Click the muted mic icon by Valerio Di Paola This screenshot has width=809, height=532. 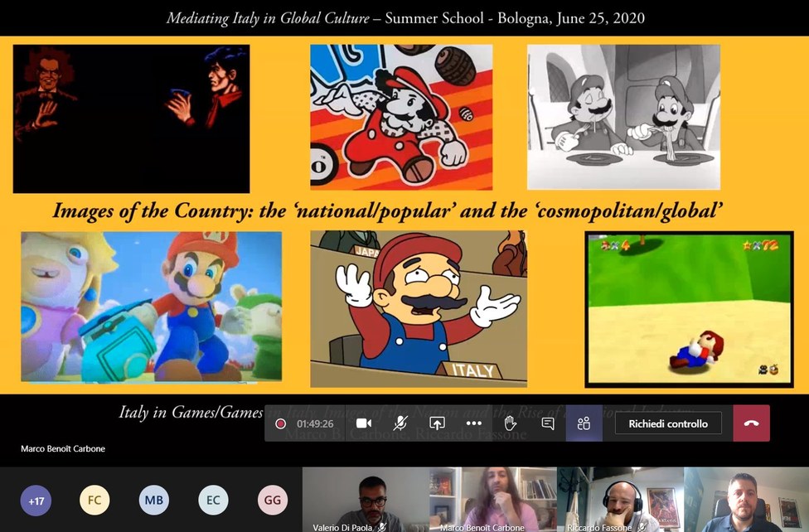click(x=382, y=527)
